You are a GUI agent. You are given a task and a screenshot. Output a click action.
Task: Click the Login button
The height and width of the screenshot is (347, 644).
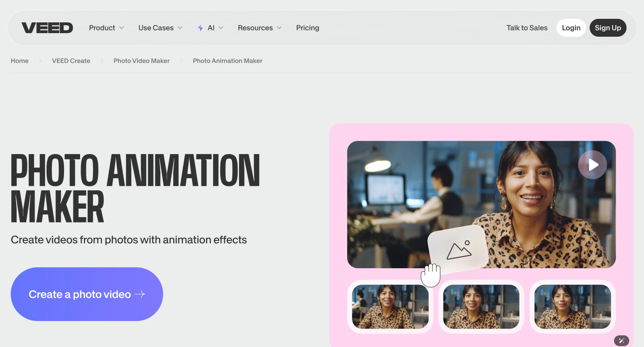tap(571, 28)
